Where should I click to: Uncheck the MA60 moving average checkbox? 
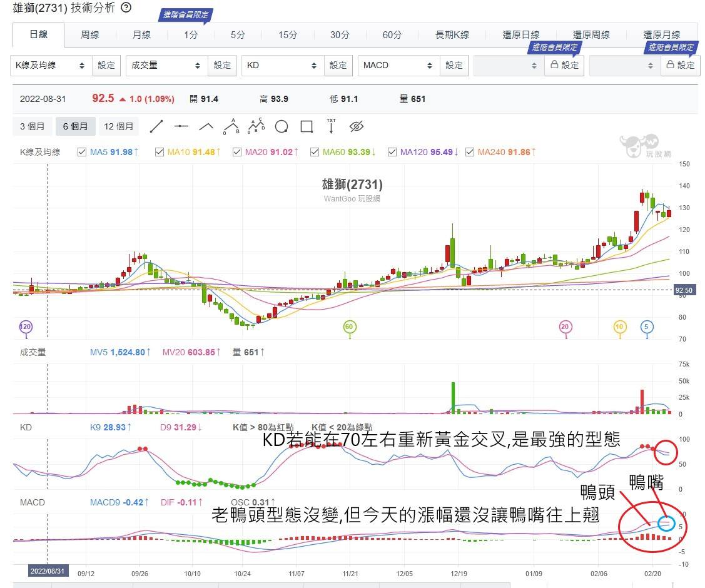(x=315, y=152)
